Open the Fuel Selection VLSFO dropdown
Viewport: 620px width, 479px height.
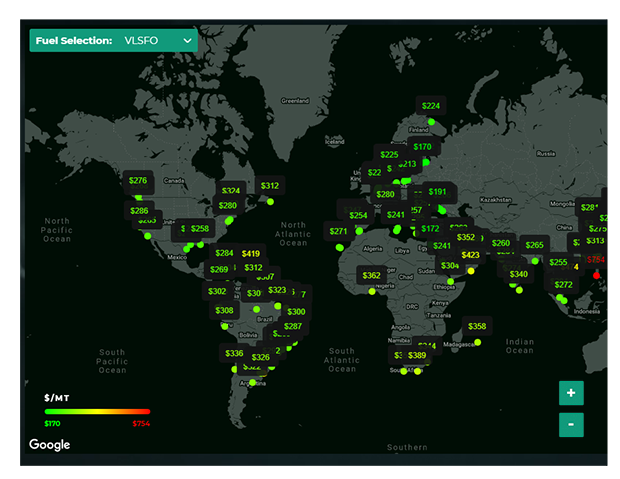pyautogui.click(x=113, y=40)
